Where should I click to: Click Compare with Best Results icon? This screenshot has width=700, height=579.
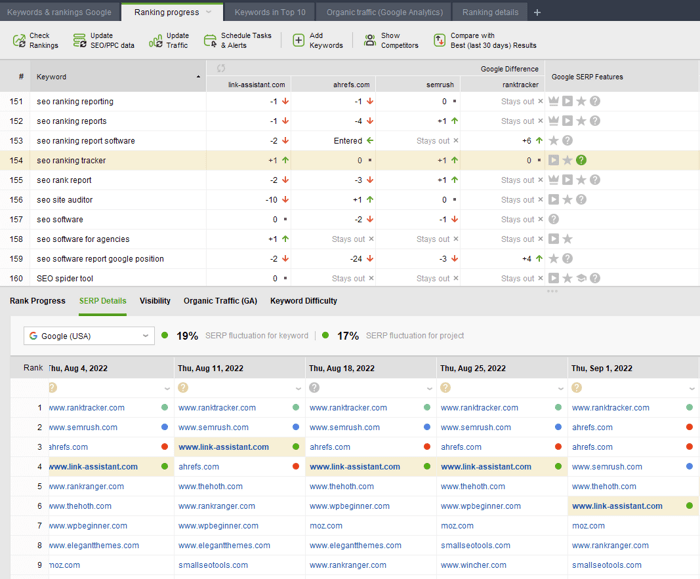point(441,41)
